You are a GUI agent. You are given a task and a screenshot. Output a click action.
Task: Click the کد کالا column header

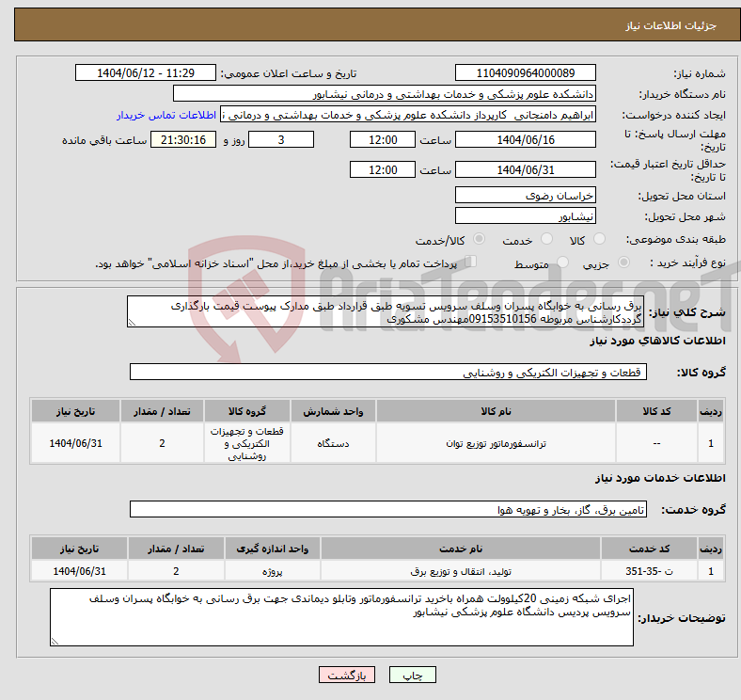coord(656,411)
